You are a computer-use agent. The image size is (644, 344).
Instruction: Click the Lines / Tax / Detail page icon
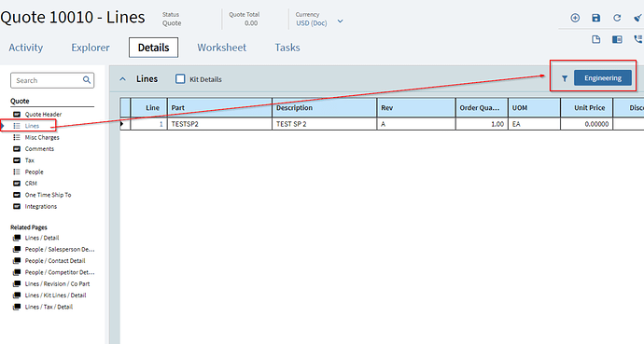[17, 307]
